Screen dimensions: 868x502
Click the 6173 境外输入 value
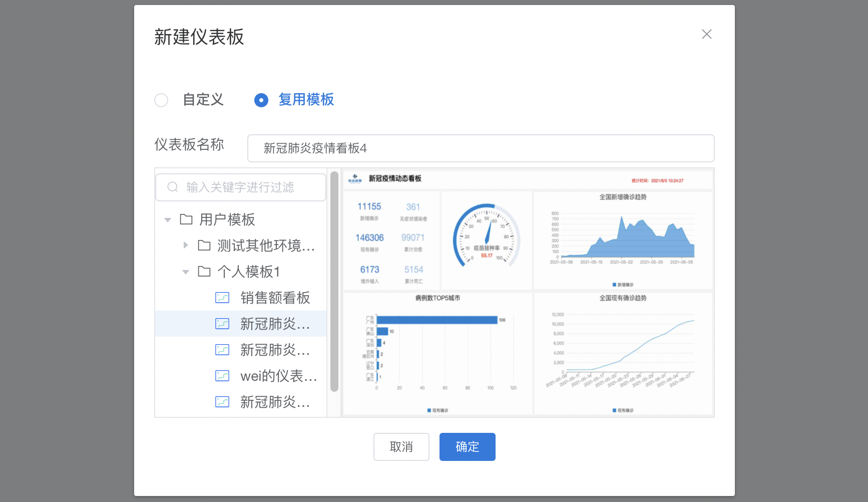point(370,270)
